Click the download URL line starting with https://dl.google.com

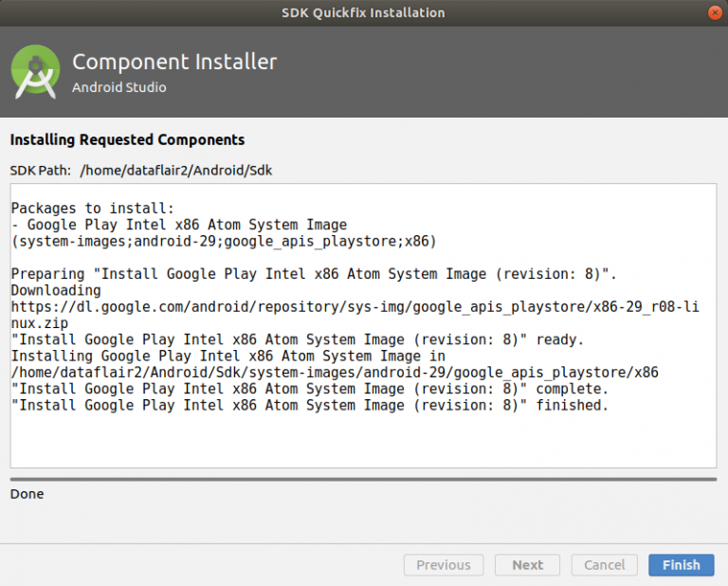coord(355,306)
